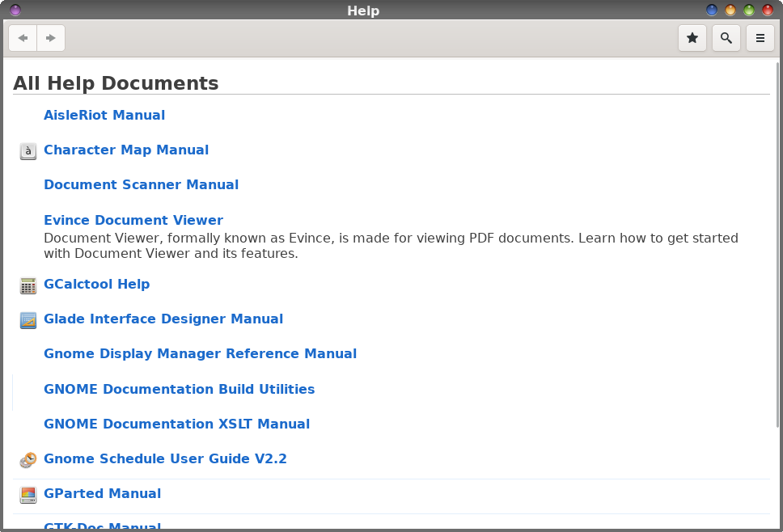The width and height of the screenshot is (783, 532).
Task: Maximize the Help window with the green button
Action: click(x=749, y=10)
